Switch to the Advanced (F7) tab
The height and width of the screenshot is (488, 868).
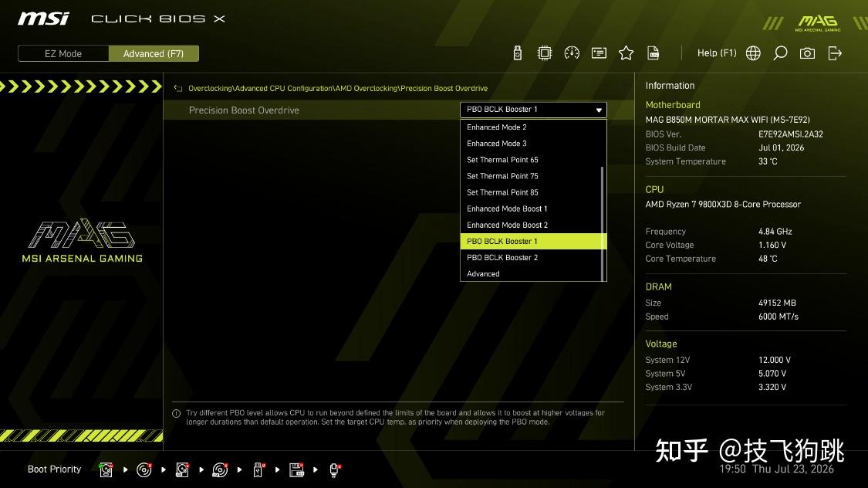click(154, 54)
